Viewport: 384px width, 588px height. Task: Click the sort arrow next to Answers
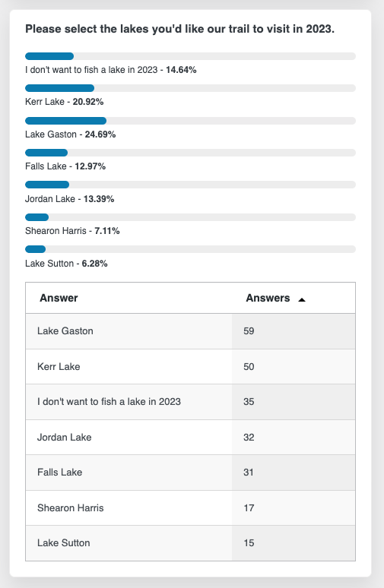tap(302, 299)
